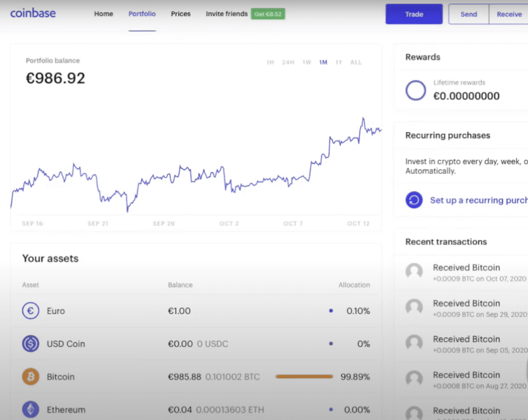Select the 1Y chart range
The image size is (528, 420).
[x=339, y=62]
